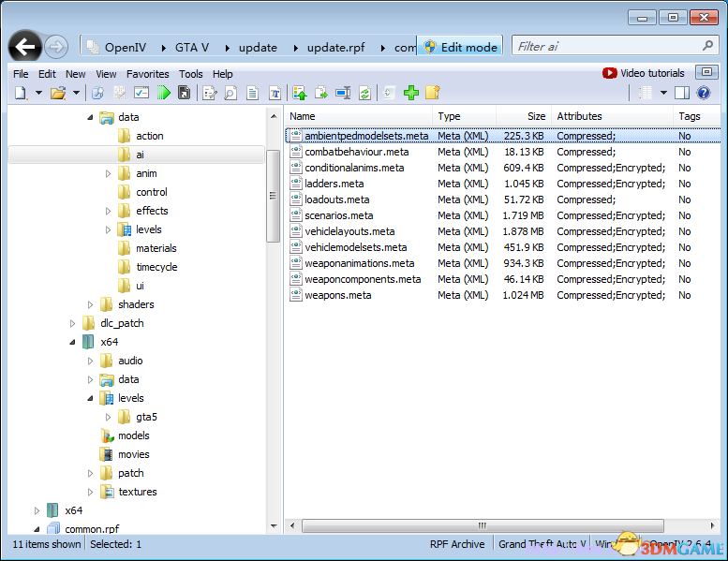Click the Back navigation arrow
The image size is (728, 561).
click(25, 46)
